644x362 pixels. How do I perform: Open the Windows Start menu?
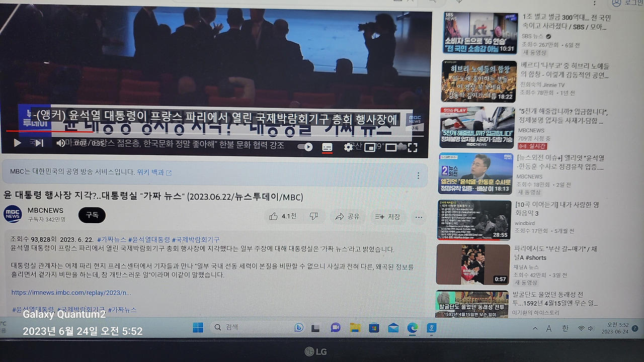point(198,328)
